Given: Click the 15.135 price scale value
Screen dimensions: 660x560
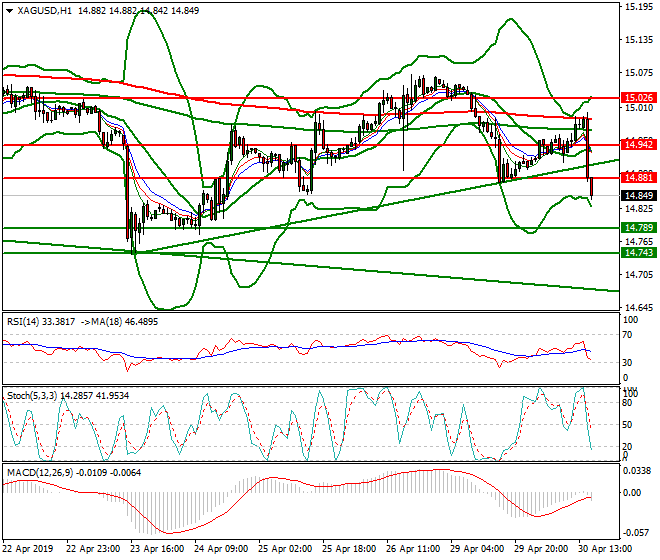Looking at the screenshot, I should (x=639, y=40).
